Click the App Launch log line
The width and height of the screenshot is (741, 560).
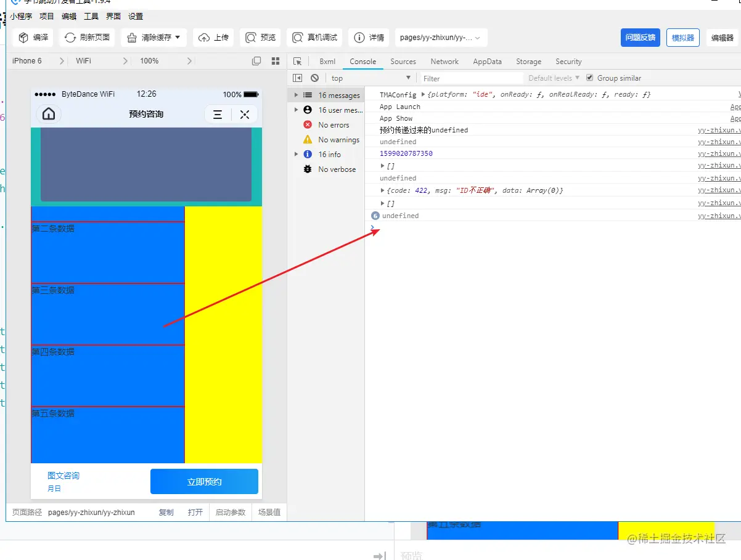point(400,107)
